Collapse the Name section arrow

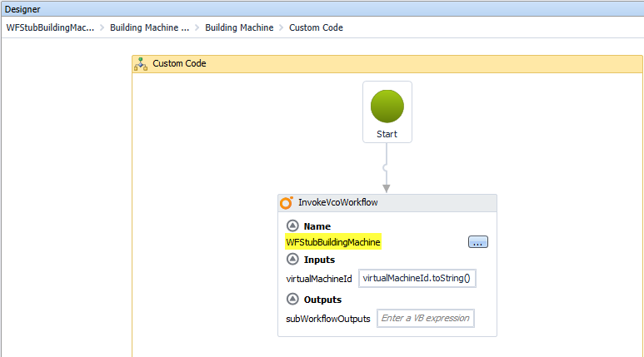(292, 226)
